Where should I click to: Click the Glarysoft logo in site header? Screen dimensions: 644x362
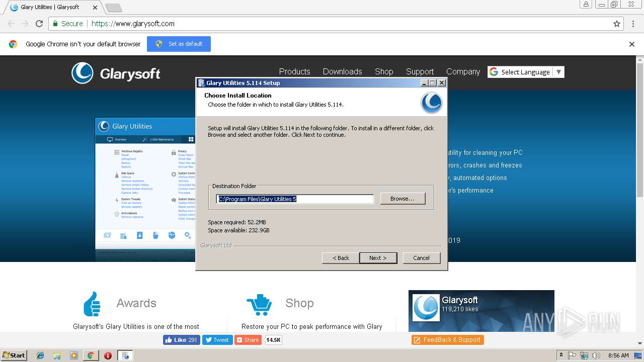coord(116,73)
